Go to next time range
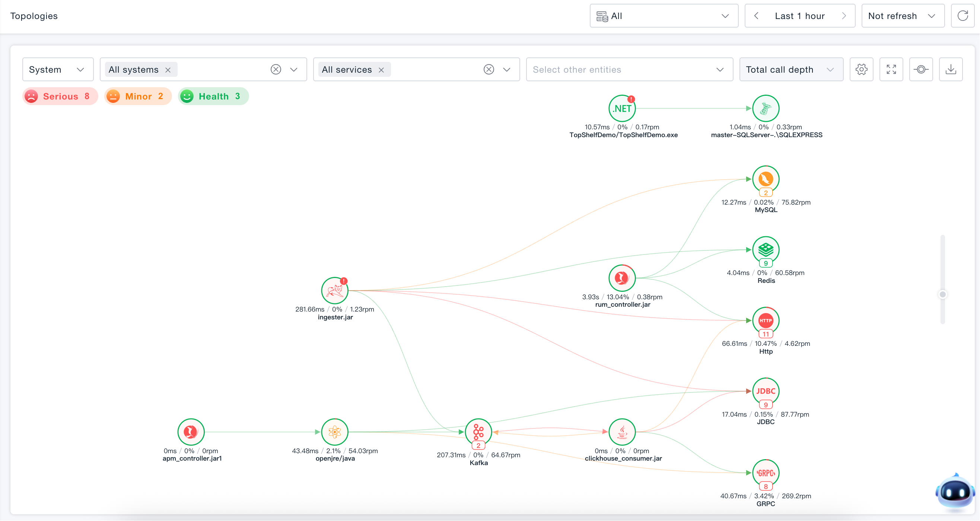This screenshot has width=980, height=521. [844, 16]
